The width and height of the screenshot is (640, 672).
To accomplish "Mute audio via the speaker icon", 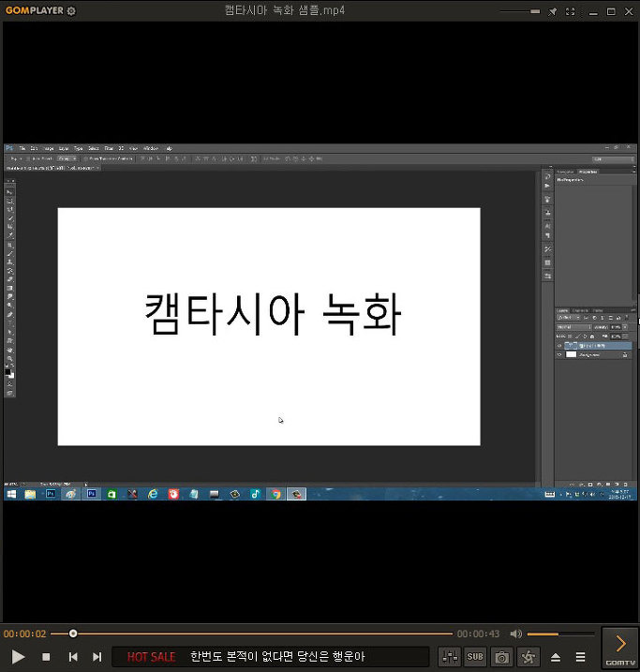I will tap(515, 634).
